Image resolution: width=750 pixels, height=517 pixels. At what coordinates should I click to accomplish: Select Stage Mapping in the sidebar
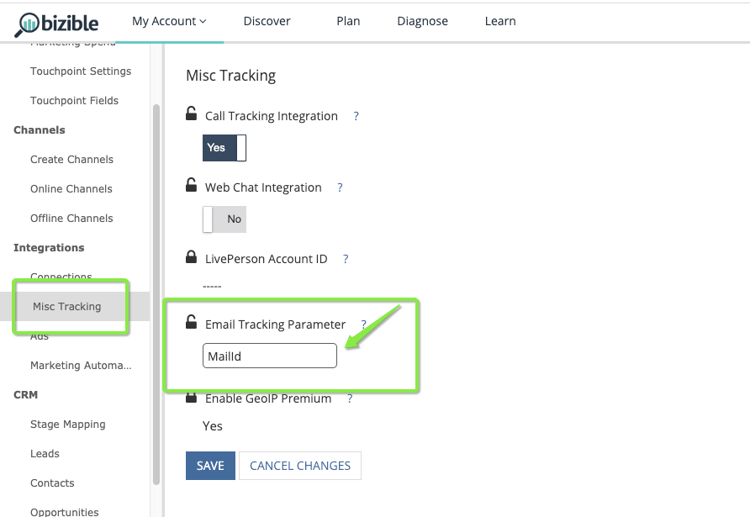click(x=67, y=424)
